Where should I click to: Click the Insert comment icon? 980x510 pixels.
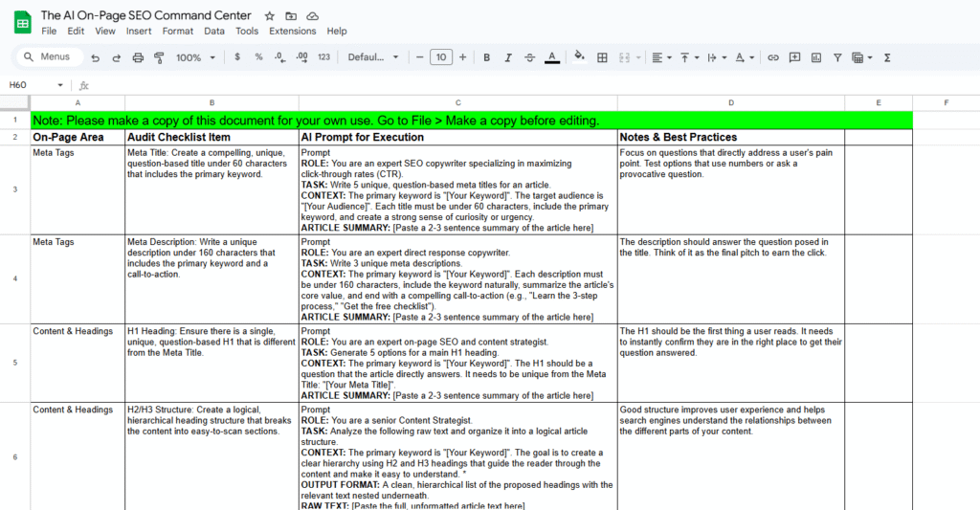tap(794, 57)
